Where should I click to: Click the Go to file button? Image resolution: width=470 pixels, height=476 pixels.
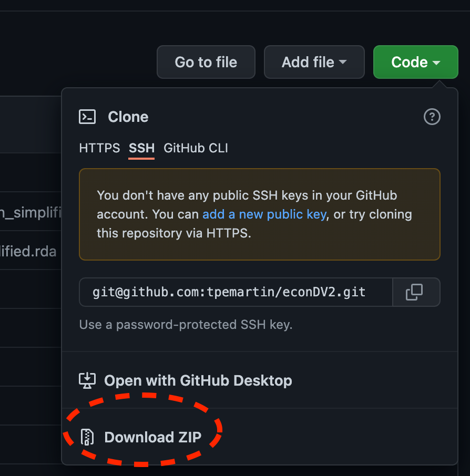(206, 62)
